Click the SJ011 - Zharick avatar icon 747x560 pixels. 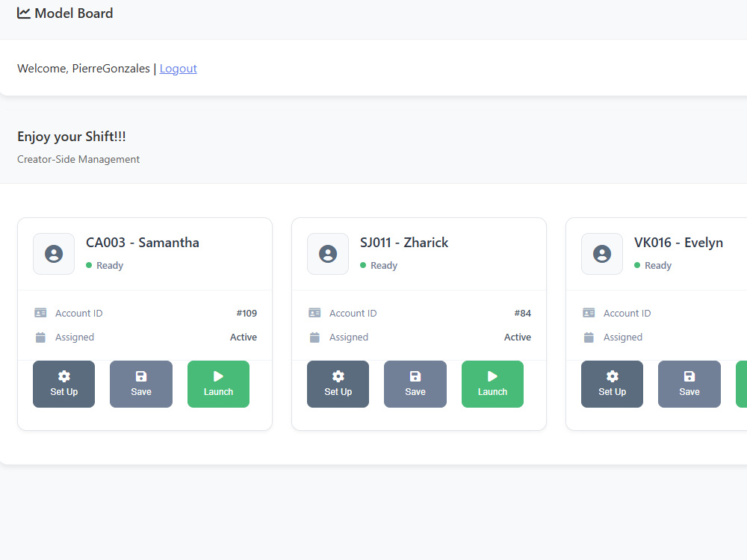328,254
